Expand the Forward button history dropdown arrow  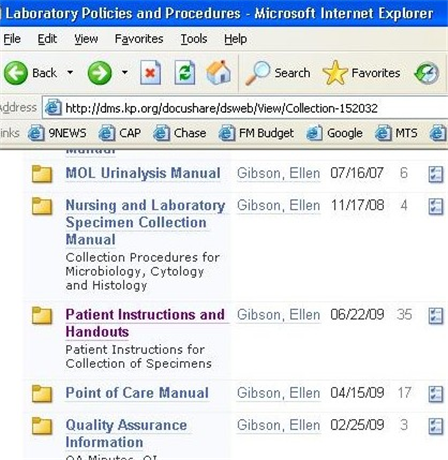(x=124, y=72)
